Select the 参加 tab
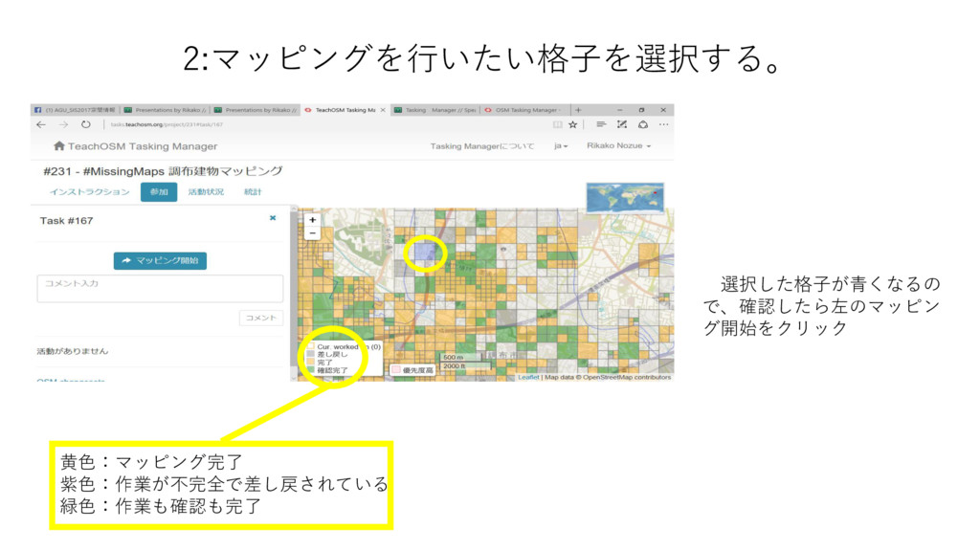The image size is (980, 551). point(159,192)
